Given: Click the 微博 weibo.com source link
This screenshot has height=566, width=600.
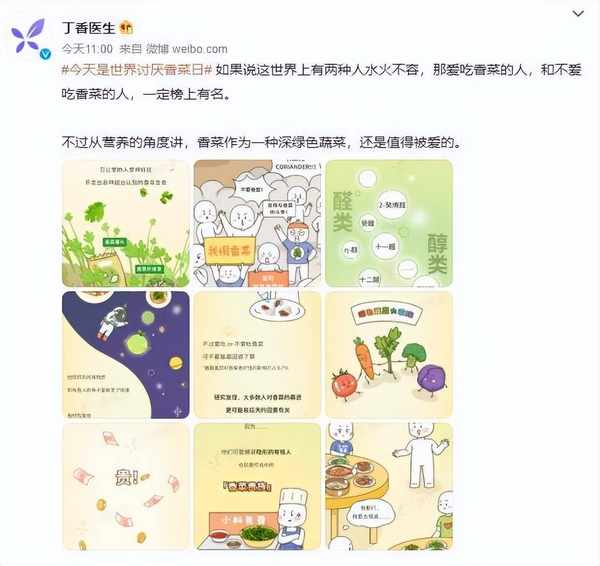Looking at the screenshot, I should pos(187,49).
